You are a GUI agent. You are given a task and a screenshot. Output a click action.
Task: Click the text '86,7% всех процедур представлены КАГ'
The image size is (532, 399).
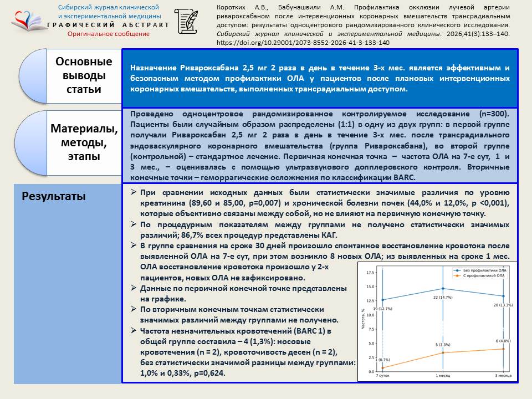tap(259, 235)
